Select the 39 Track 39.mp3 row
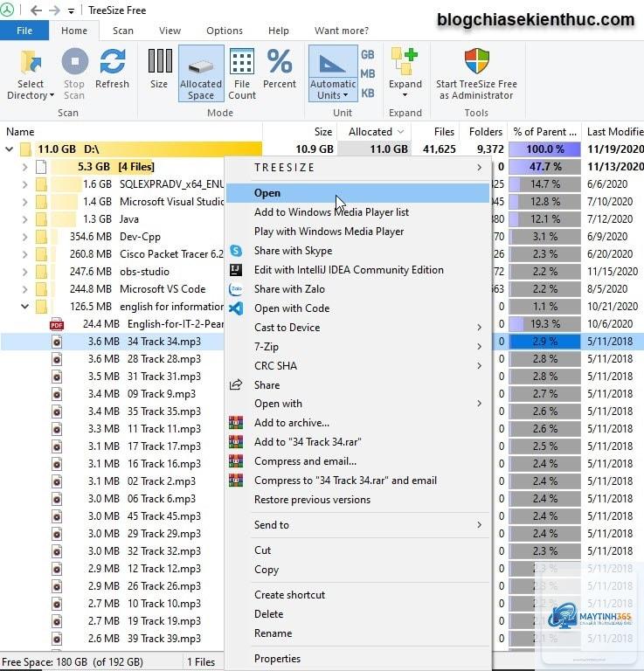 [112, 639]
